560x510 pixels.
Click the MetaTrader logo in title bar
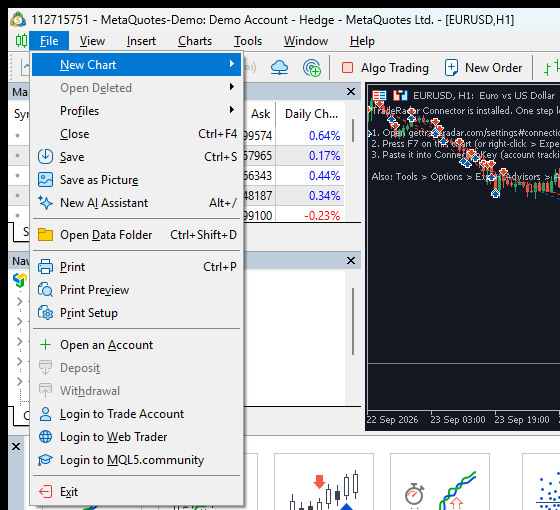pyautogui.click(x=18, y=19)
